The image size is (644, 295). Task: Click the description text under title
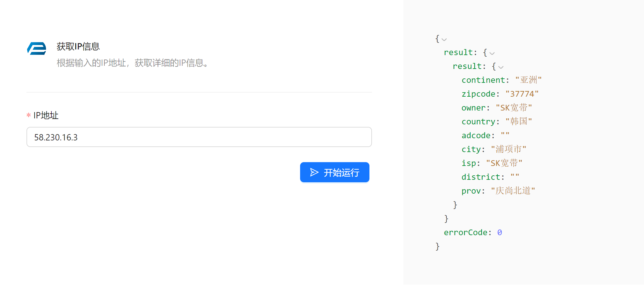133,63
